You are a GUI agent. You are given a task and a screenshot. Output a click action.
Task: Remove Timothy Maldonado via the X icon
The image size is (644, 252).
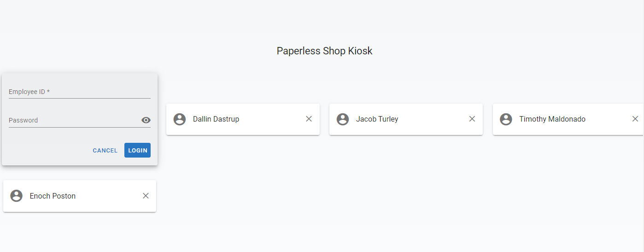click(x=635, y=119)
